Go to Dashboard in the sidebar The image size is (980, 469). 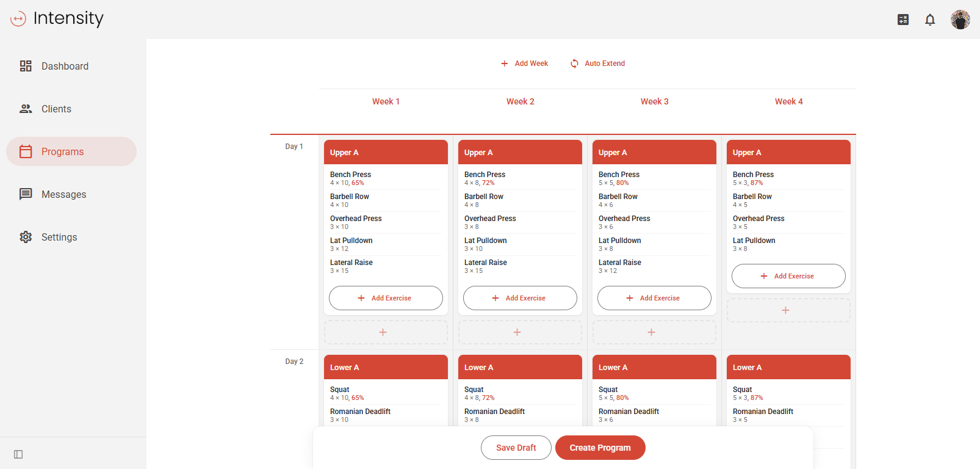(x=65, y=66)
